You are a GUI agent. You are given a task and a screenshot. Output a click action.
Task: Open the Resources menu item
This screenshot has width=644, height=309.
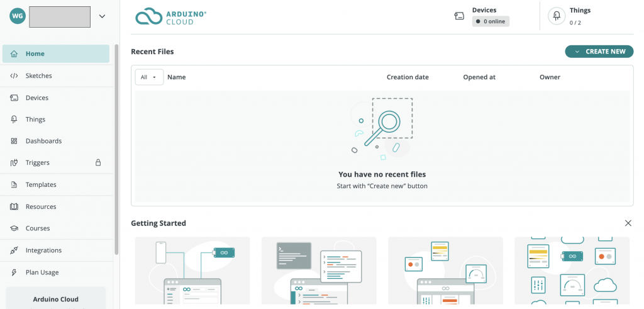click(x=41, y=207)
